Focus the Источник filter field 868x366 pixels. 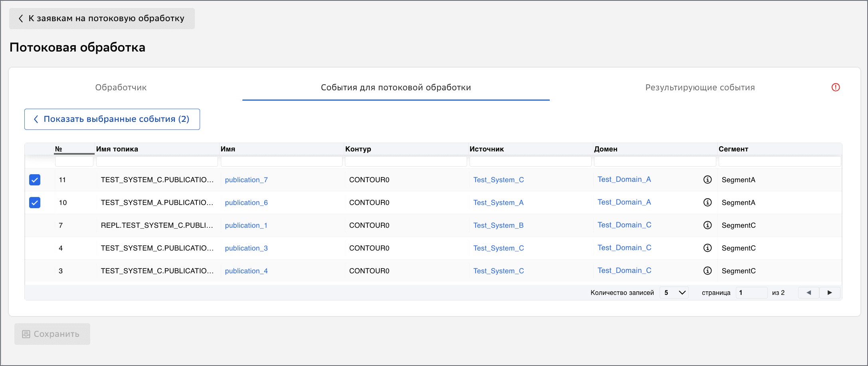(531, 161)
